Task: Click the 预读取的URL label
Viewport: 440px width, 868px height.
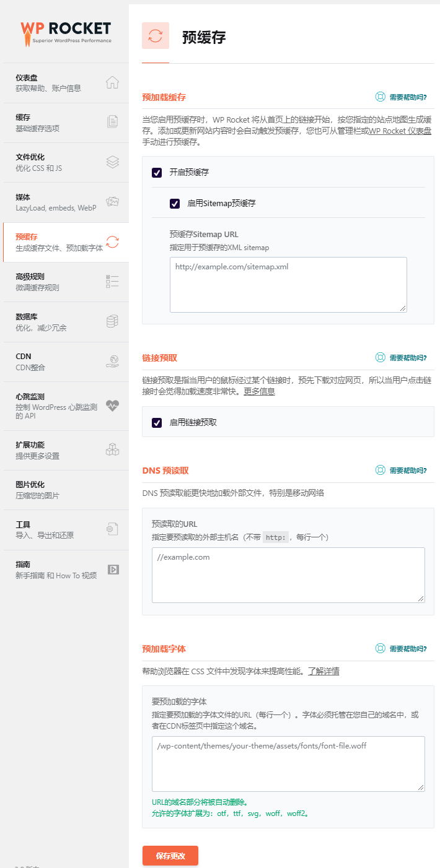Action: tap(175, 524)
